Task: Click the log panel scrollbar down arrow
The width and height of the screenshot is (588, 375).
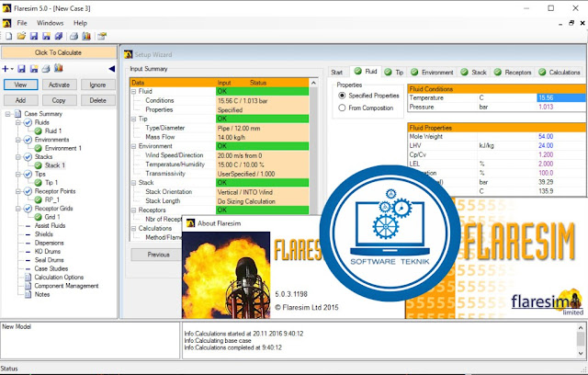Action: pos(581,353)
